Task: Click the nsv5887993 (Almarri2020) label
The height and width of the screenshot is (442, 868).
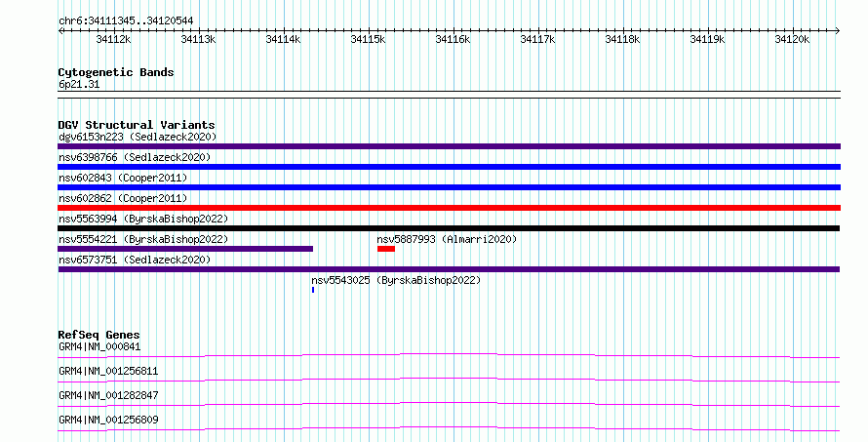Action: pyautogui.click(x=447, y=239)
